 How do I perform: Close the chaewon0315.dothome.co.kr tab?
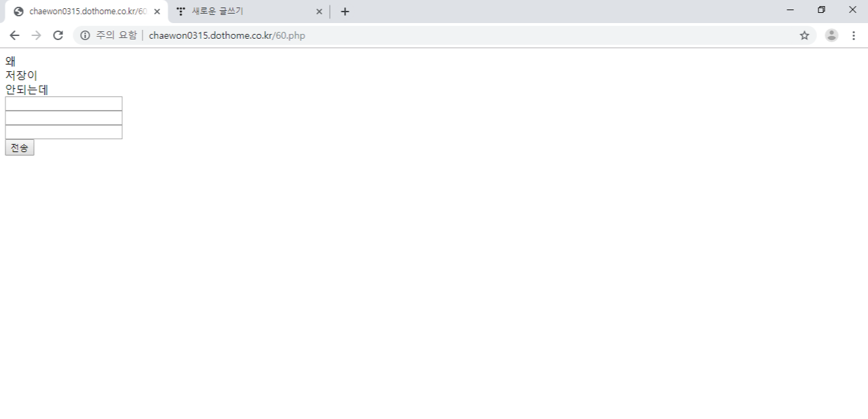pyautogui.click(x=157, y=12)
